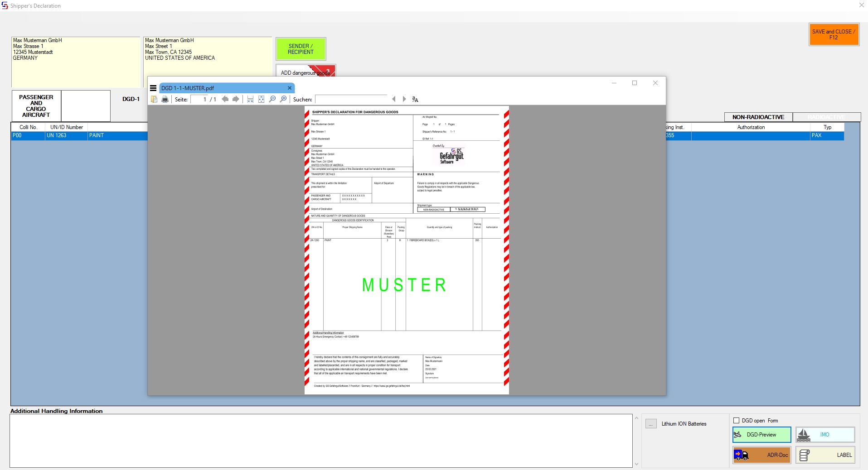Viewport: 868px width, 470px height.
Task: Enable the DGD open Form checkbox
Action: click(737, 421)
